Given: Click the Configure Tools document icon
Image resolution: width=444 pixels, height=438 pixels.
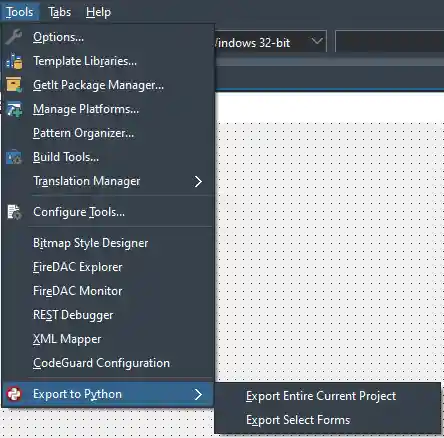Looking at the screenshot, I should tap(14, 212).
